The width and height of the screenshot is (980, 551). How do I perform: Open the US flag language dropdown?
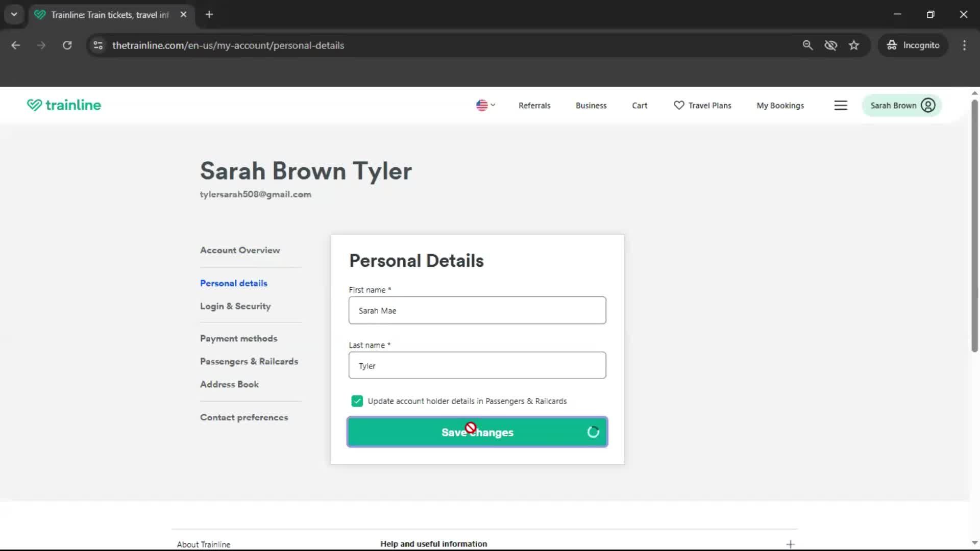coord(484,105)
